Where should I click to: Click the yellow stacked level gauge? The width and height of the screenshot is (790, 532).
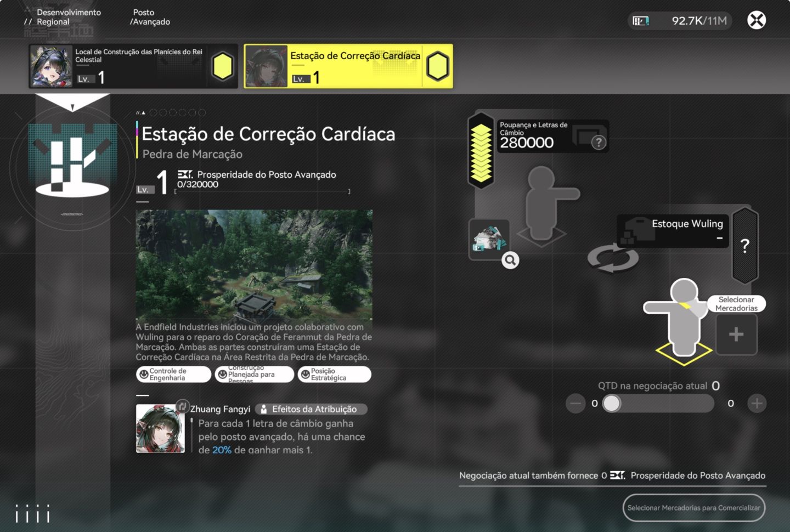pyautogui.click(x=481, y=151)
